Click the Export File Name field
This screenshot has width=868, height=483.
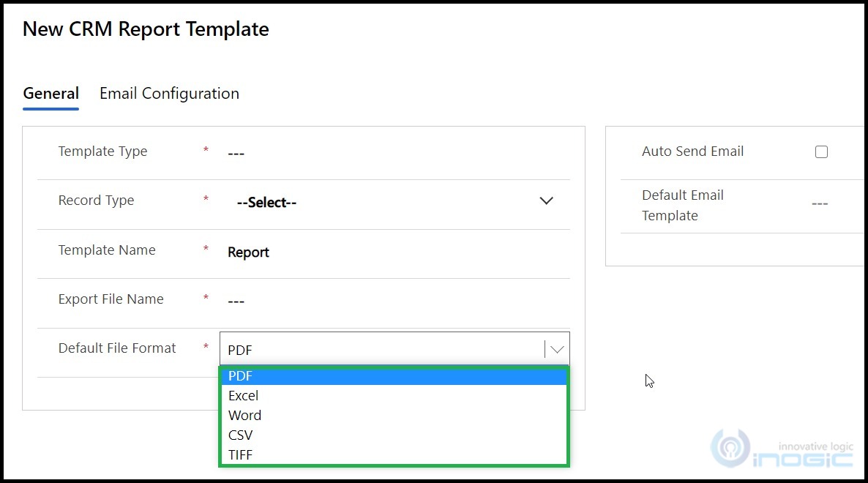tap(394, 301)
